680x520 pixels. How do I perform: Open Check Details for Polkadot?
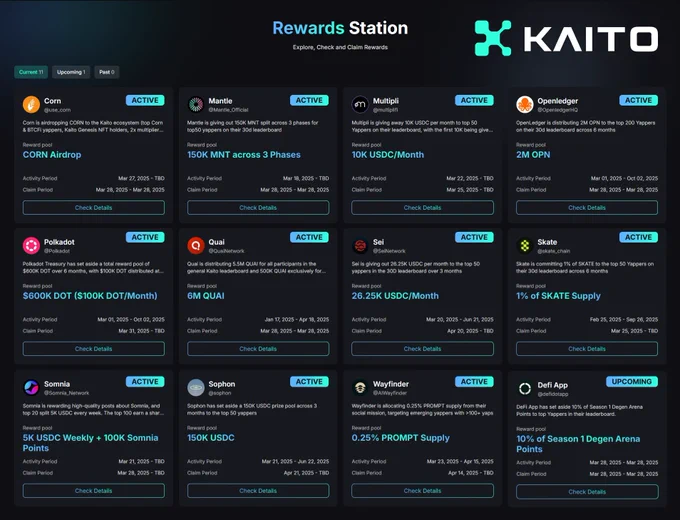point(94,349)
